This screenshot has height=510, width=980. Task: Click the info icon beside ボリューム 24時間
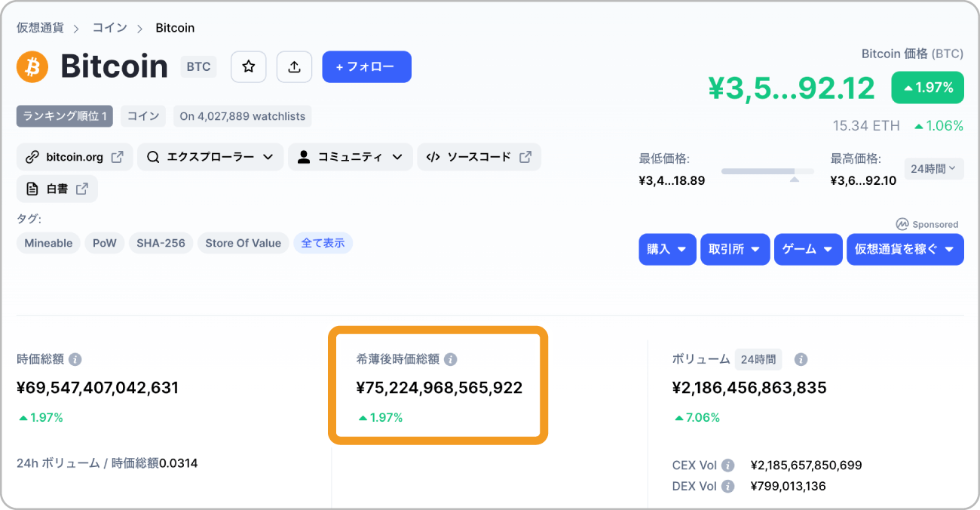point(801,359)
